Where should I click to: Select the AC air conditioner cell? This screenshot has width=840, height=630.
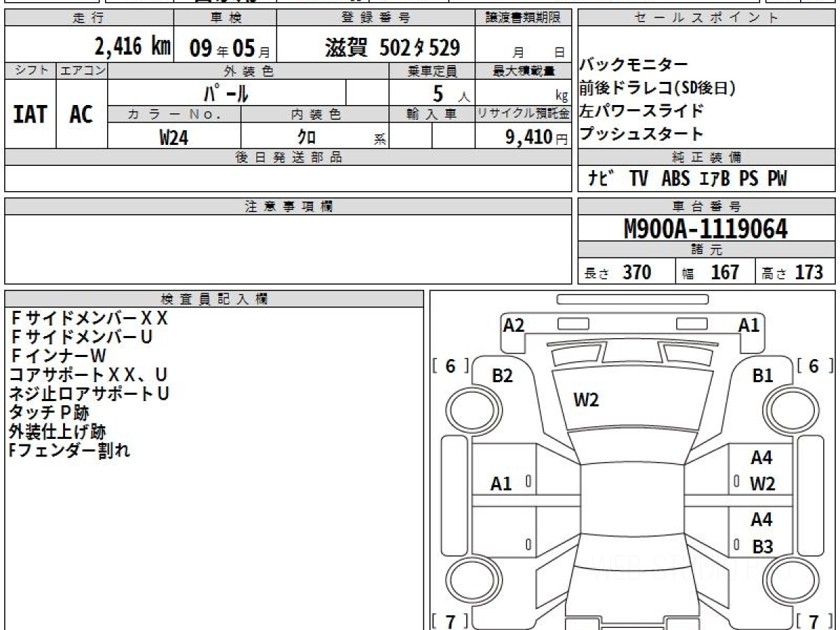81,115
